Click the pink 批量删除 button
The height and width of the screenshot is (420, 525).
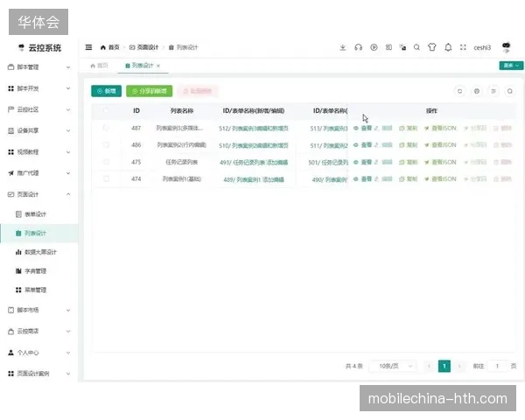coord(198,91)
